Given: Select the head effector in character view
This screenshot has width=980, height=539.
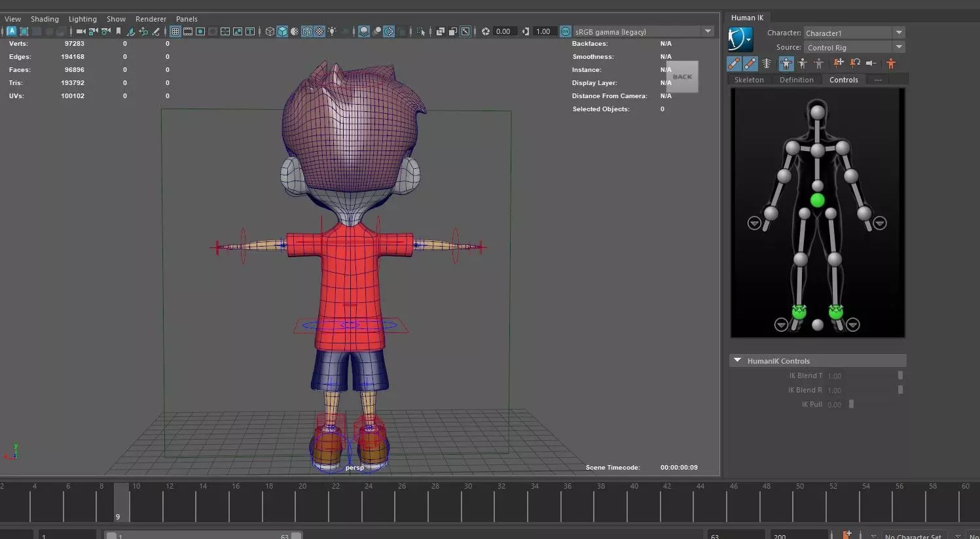Looking at the screenshot, I should tap(817, 113).
